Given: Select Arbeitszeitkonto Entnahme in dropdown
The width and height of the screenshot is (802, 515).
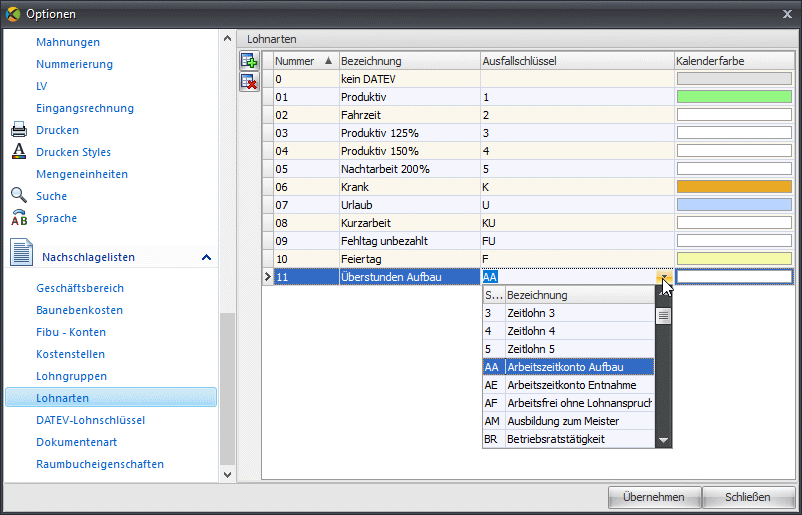Looking at the screenshot, I should 568,385.
